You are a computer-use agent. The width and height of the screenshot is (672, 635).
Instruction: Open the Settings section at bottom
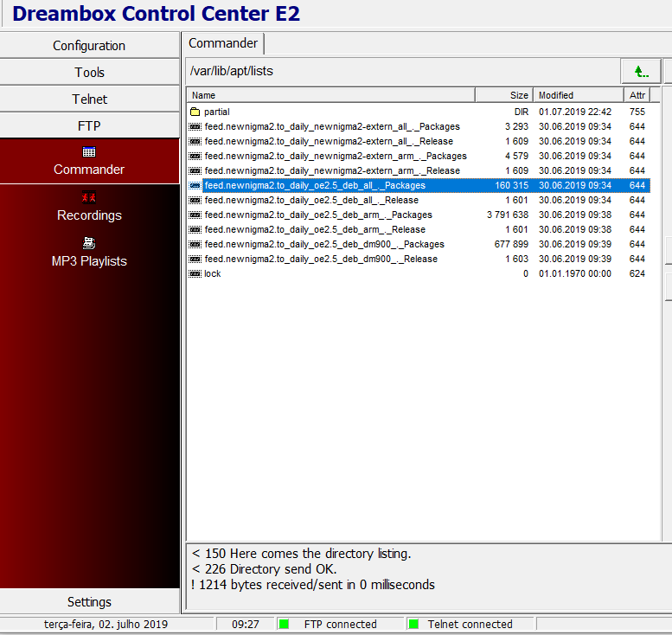tap(89, 602)
